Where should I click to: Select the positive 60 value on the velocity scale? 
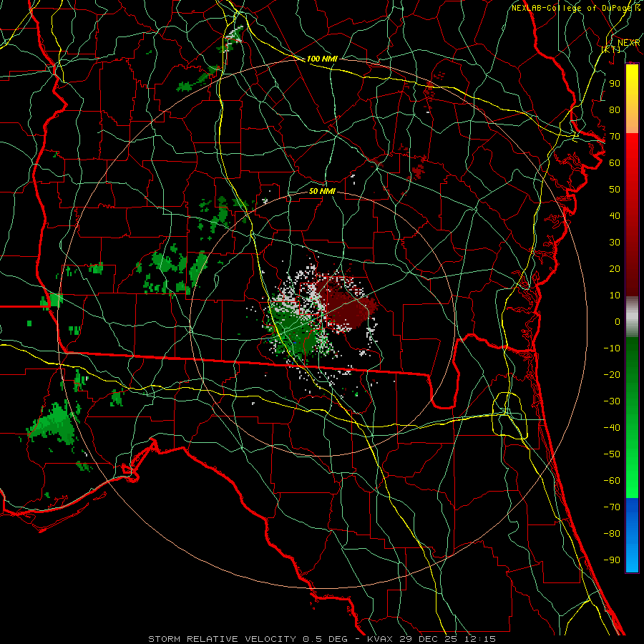pos(615,163)
